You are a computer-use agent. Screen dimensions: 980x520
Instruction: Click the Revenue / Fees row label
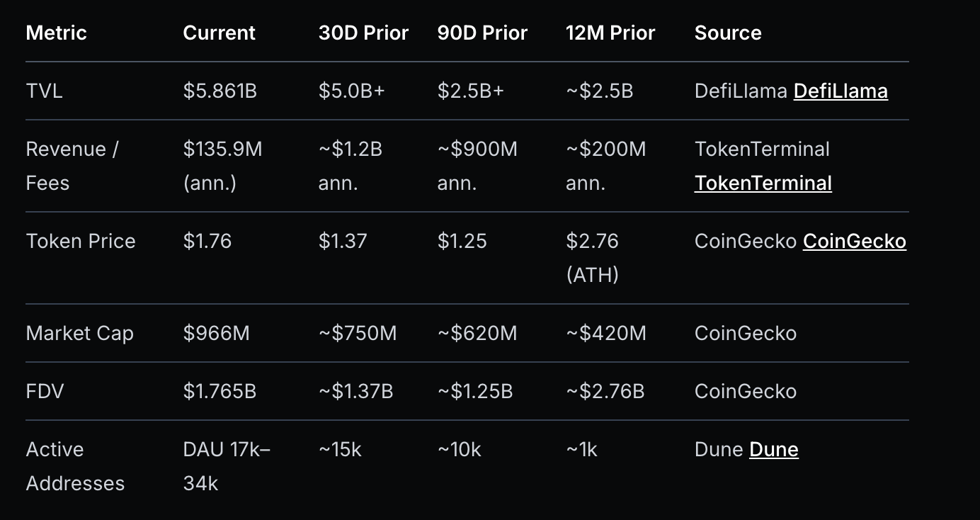(72, 166)
